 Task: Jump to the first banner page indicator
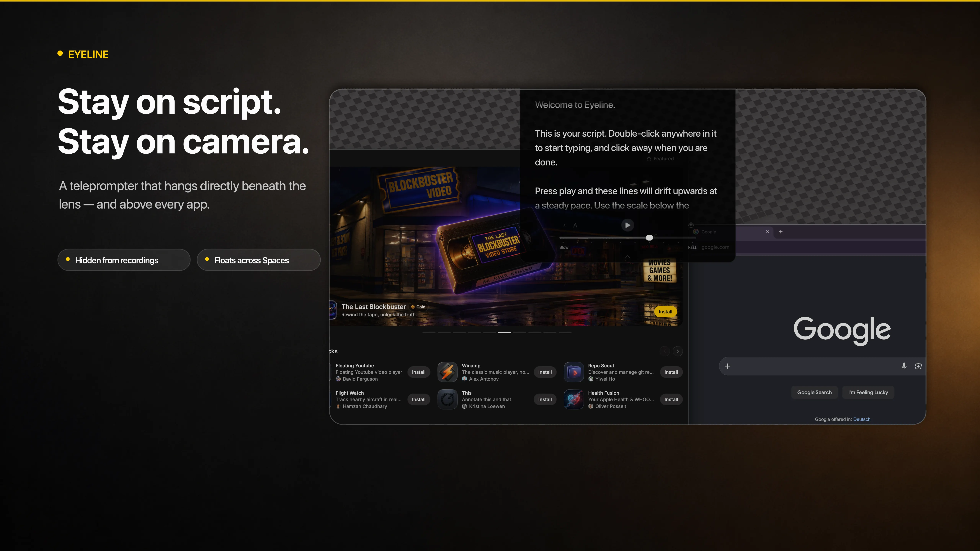coord(429,332)
